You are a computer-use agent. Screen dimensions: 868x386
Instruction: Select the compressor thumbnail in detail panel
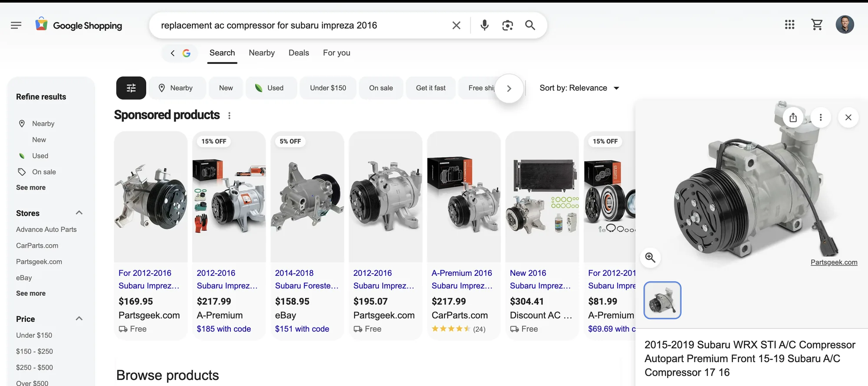click(662, 300)
